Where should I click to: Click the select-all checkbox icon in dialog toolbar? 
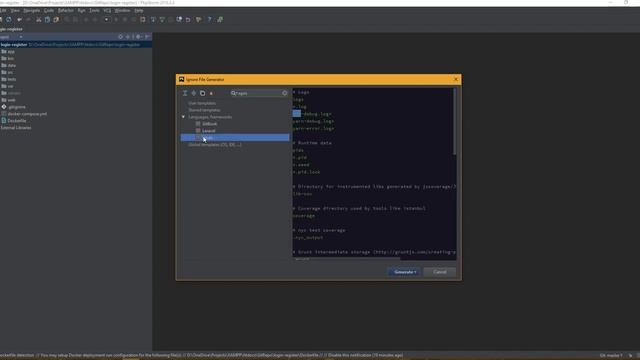click(x=202, y=93)
